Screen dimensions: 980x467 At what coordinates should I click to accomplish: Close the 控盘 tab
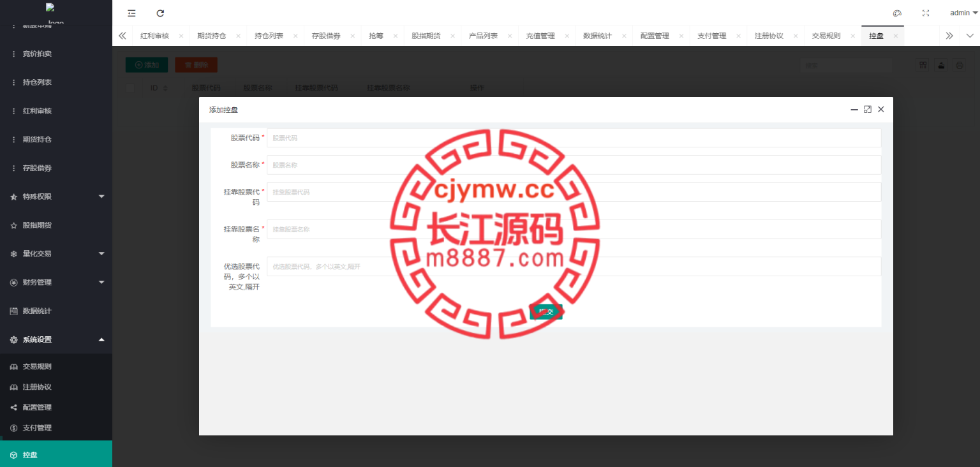point(895,36)
